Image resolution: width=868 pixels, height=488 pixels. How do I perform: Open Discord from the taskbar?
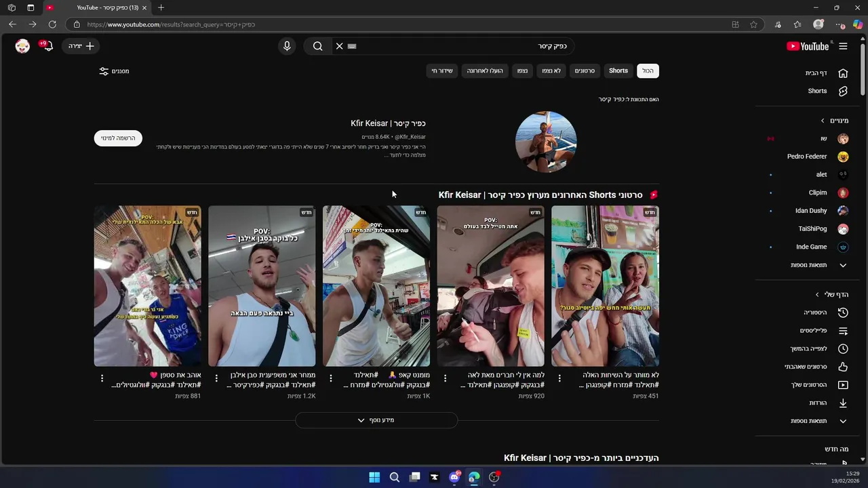454,477
